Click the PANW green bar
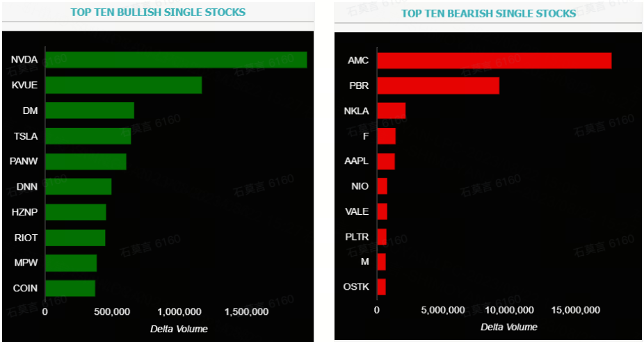The width and height of the screenshot is (644, 342). pos(86,161)
